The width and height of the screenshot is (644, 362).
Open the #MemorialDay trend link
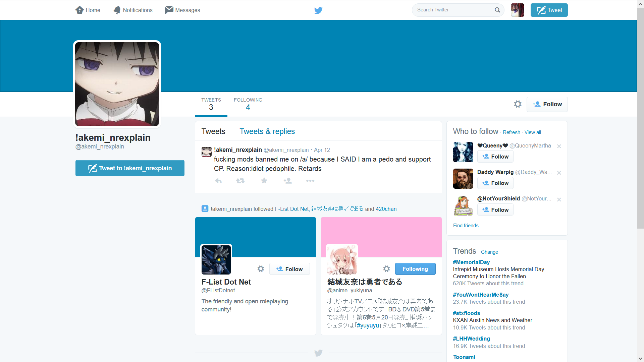click(471, 262)
